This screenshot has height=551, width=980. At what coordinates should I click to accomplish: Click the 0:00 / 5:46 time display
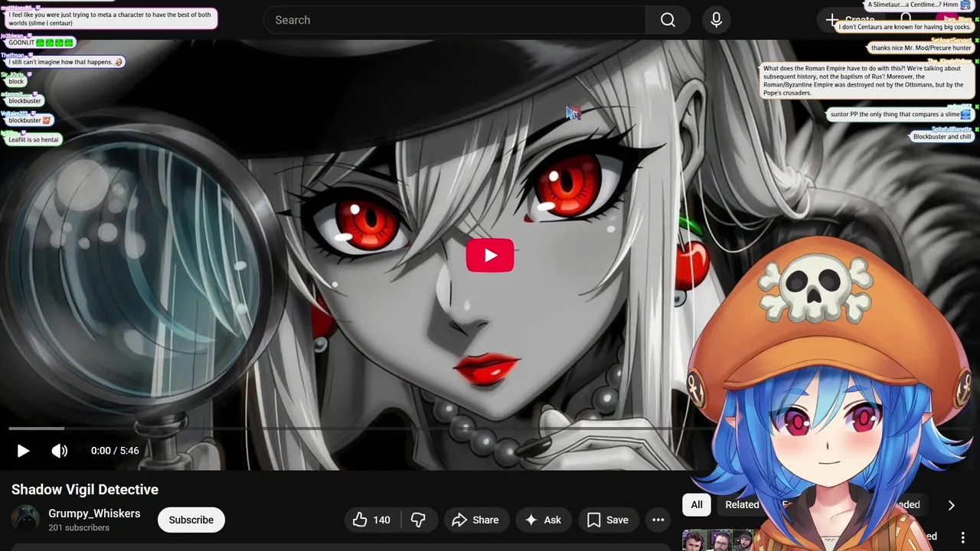coord(115,451)
